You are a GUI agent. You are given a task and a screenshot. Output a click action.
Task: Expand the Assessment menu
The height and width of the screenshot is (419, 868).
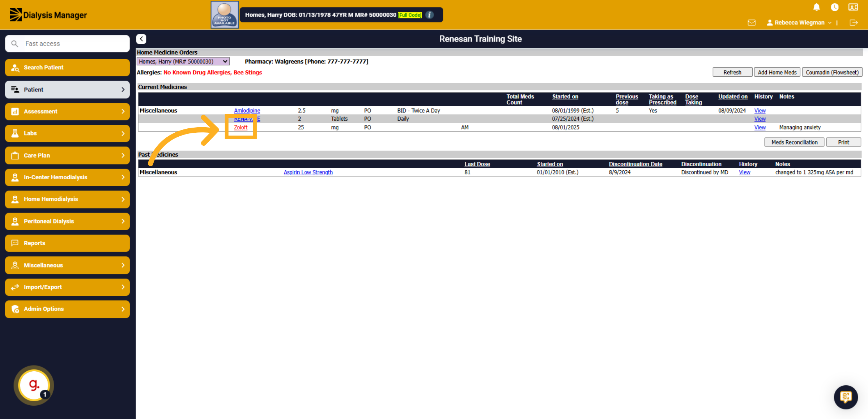coord(68,111)
